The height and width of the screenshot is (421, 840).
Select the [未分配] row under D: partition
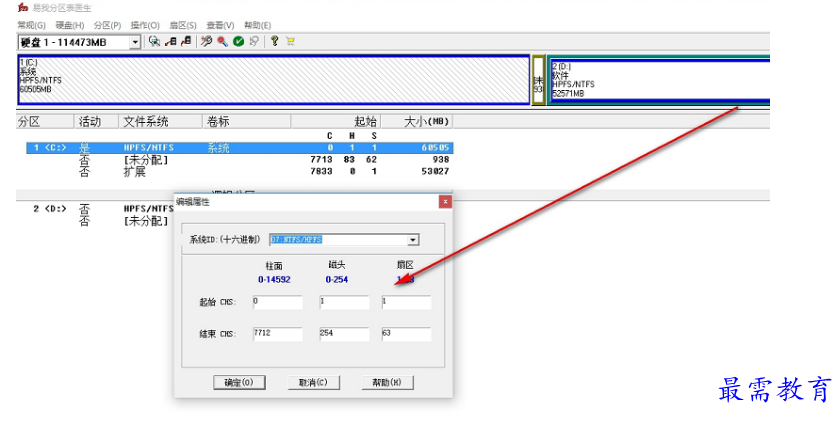tap(101, 221)
